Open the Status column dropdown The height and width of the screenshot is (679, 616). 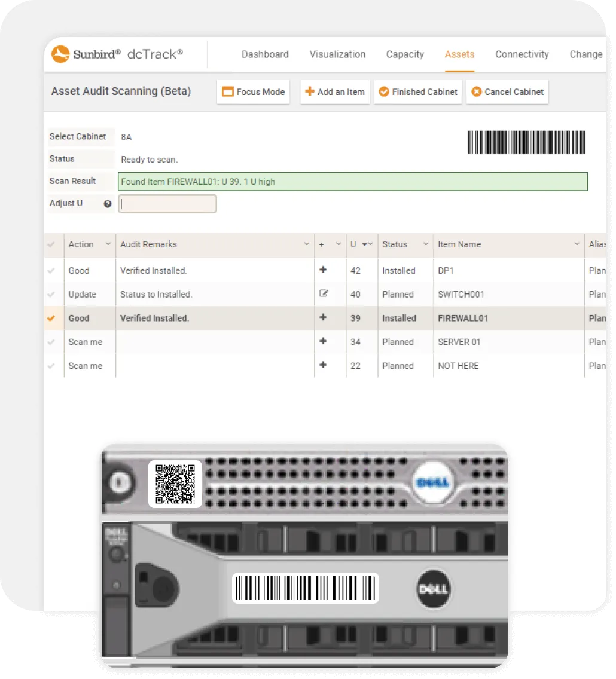point(426,244)
